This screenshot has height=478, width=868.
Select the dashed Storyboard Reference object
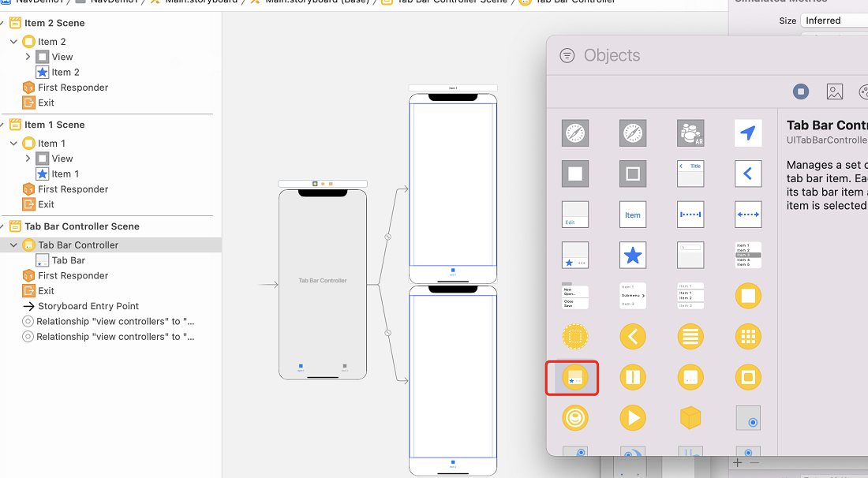click(575, 336)
